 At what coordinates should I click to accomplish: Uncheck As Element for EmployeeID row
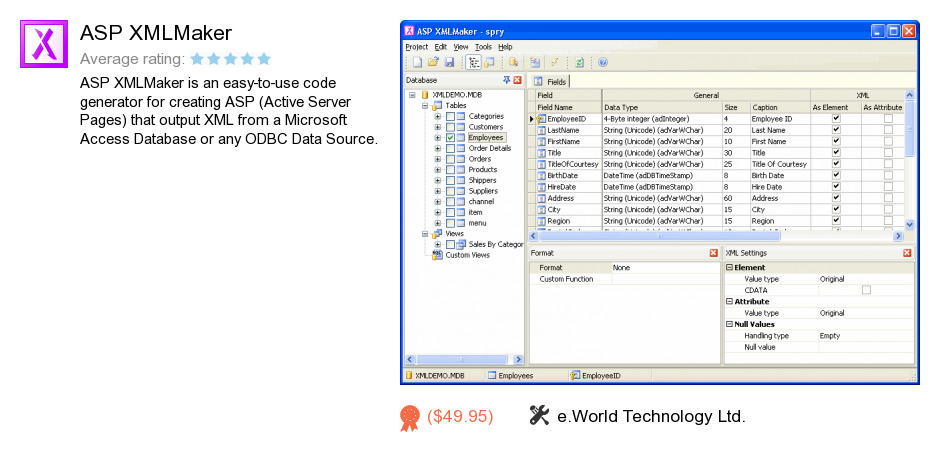click(x=836, y=119)
